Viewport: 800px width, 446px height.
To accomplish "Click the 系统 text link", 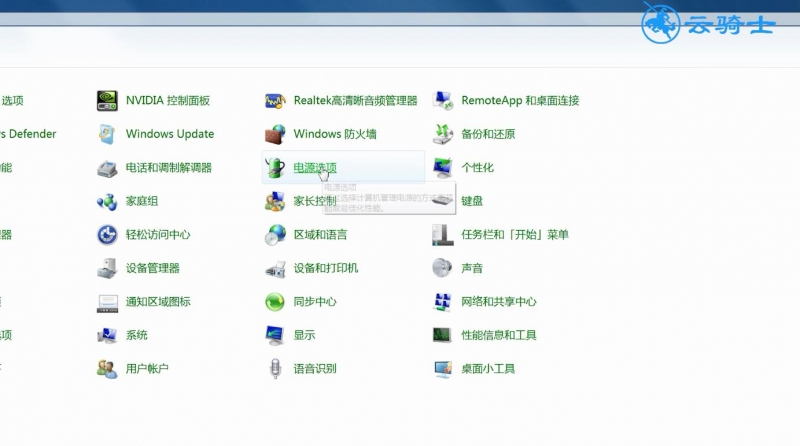I will pyautogui.click(x=136, y=335).
